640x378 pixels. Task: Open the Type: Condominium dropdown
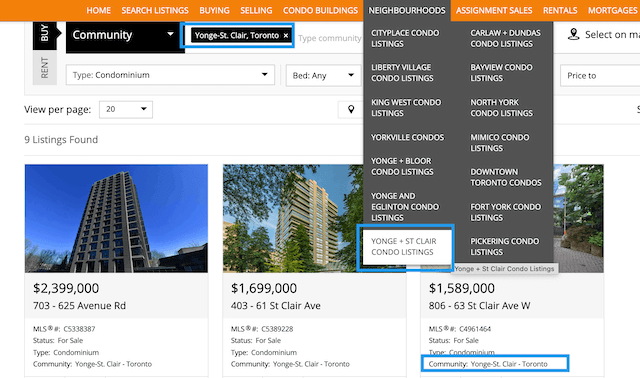pyautogui.click(x=170, y=75)
